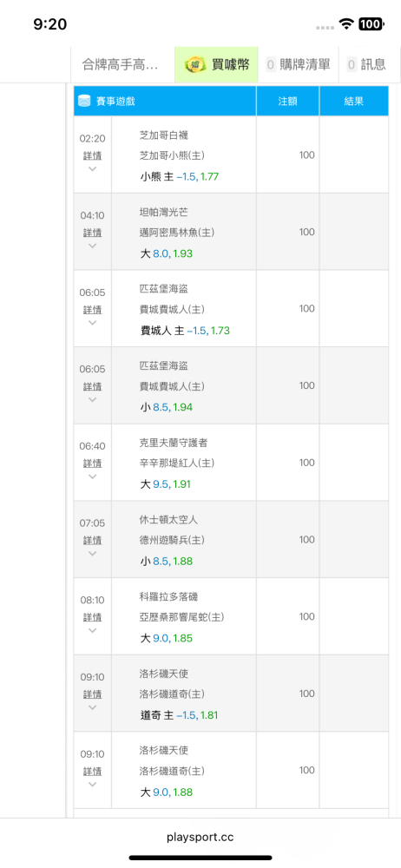Tap the Wi-Fi status icon

(x=347, y=23)
